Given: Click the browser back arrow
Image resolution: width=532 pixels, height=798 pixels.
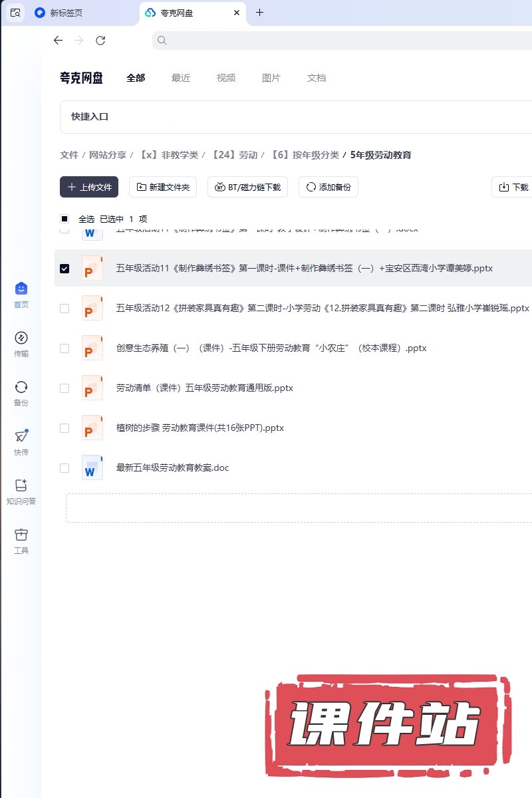Looking at the screenshot, I should point(58,41).
